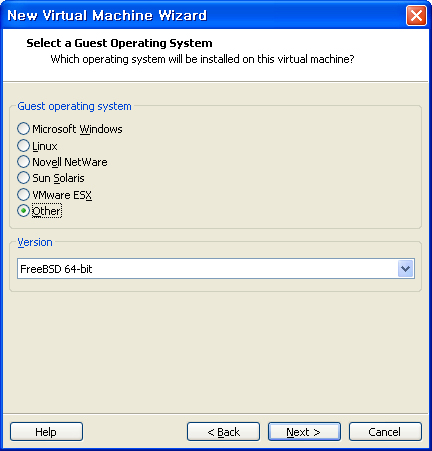Click the Which operating system question text
Screen dimensions: 432x451
(202, 59)
